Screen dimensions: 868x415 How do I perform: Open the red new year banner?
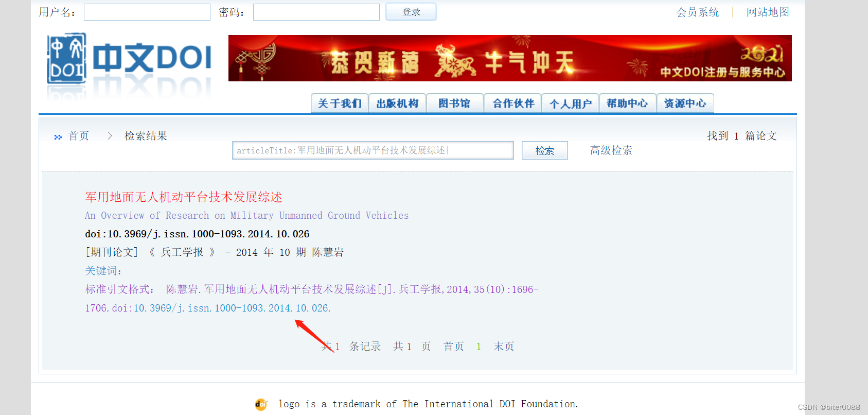pos(510,58)
